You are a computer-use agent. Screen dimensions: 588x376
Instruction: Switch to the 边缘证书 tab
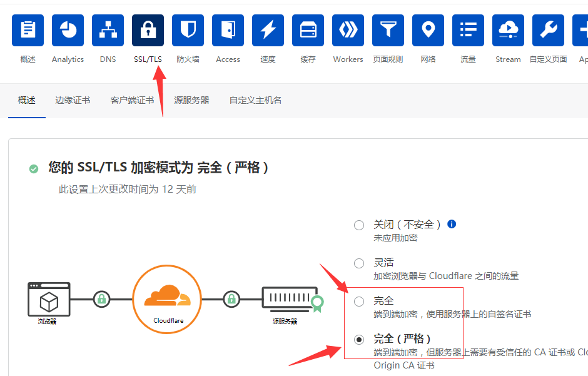tap(73, 101)
